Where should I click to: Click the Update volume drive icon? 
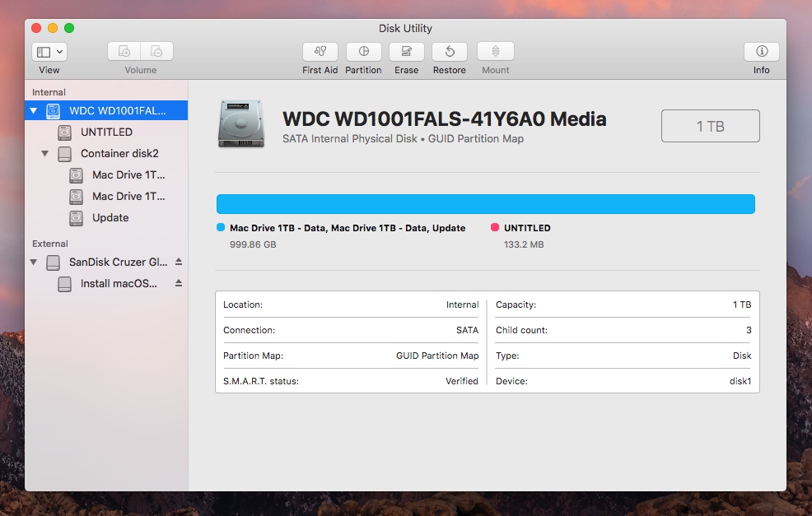tap(76, 218)
